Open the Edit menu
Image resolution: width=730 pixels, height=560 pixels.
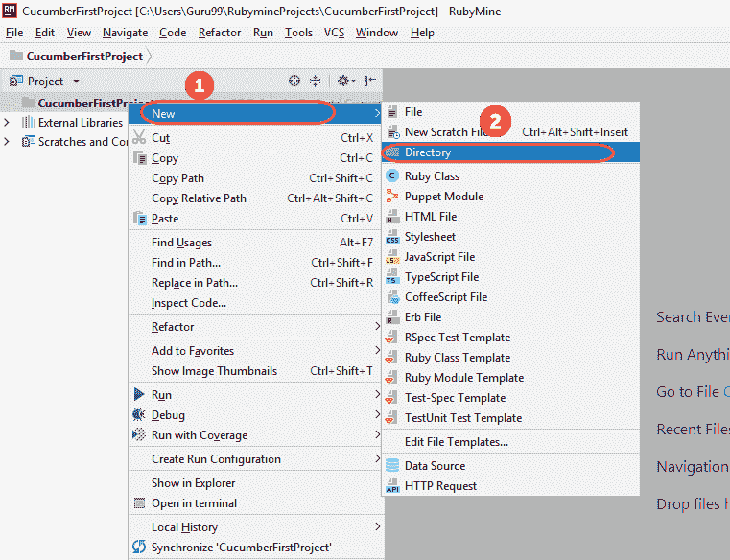[45, 33]
